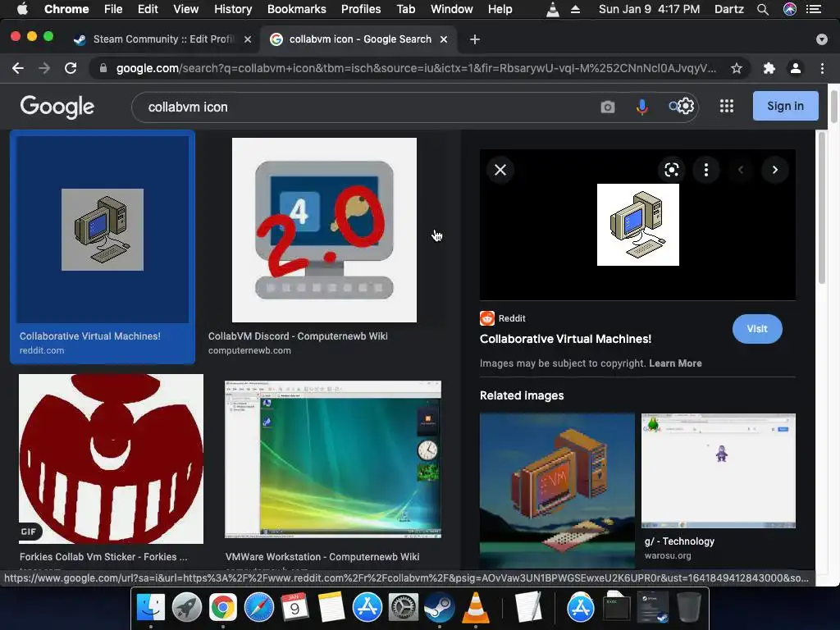Click the collabvm icon search field
This screenshot has width=840, height=630.
[x=370, y=107]
